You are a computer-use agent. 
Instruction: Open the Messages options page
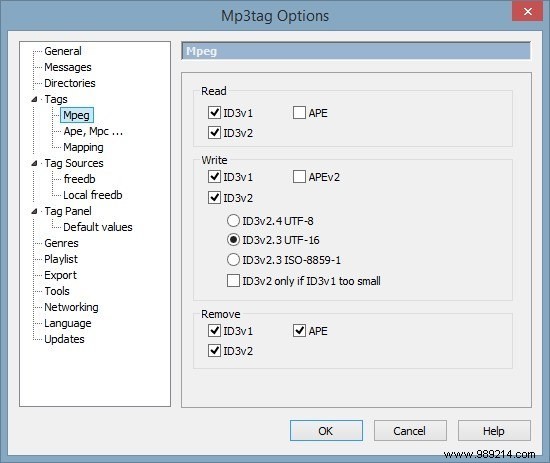[x=68, y=67]
